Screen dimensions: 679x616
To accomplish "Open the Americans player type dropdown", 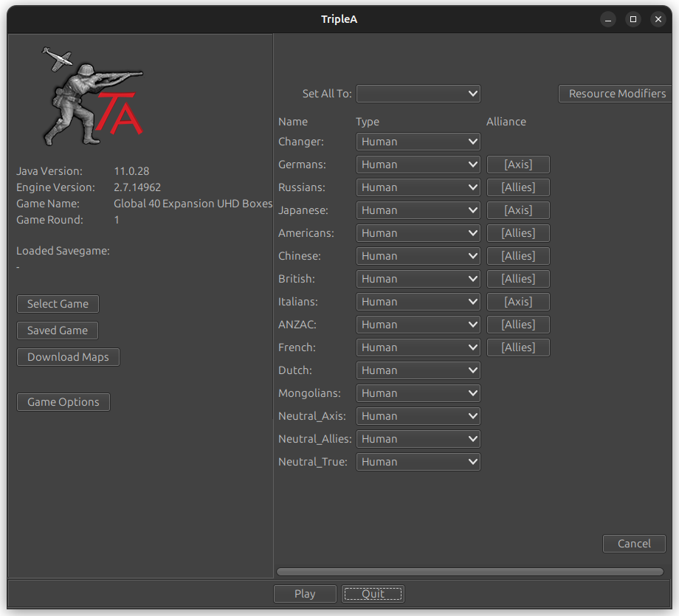I will (418, 233).
